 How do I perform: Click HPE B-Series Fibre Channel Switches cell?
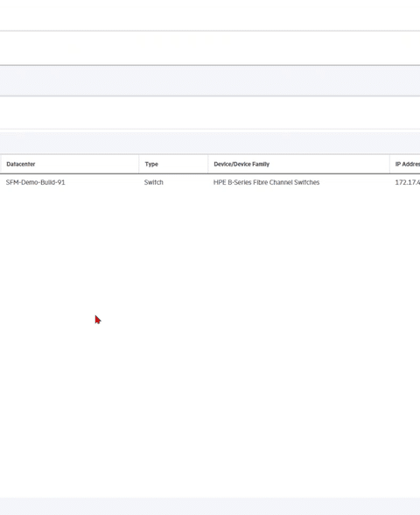(x=266, y=182)
